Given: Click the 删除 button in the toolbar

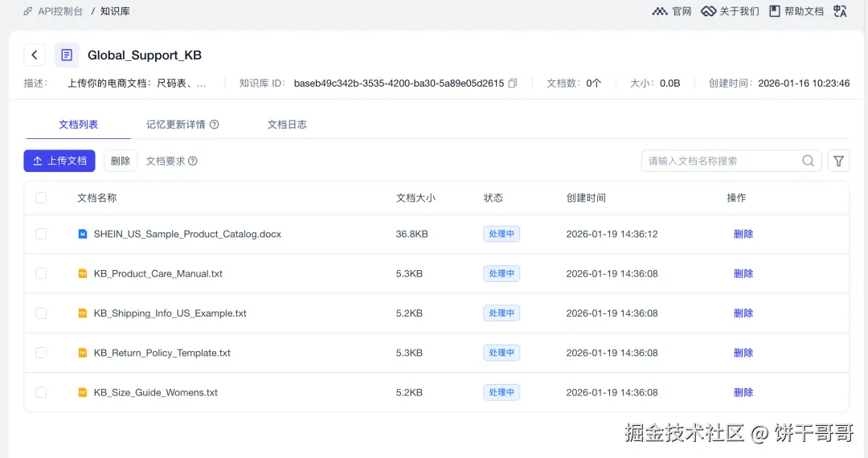Looking at the screenshot, I should pyautogui.click(x=120, y=161).
